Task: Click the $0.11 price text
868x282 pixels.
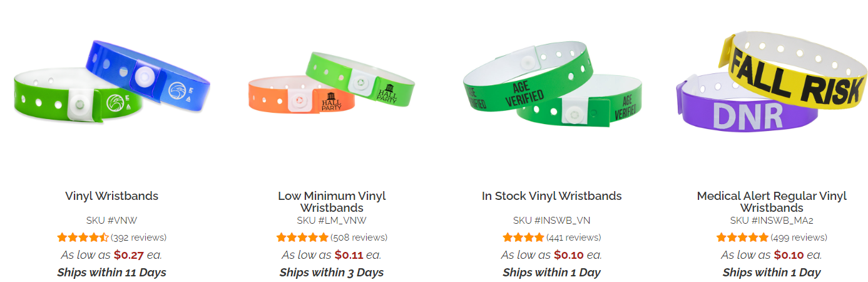Action: point(349,255)
